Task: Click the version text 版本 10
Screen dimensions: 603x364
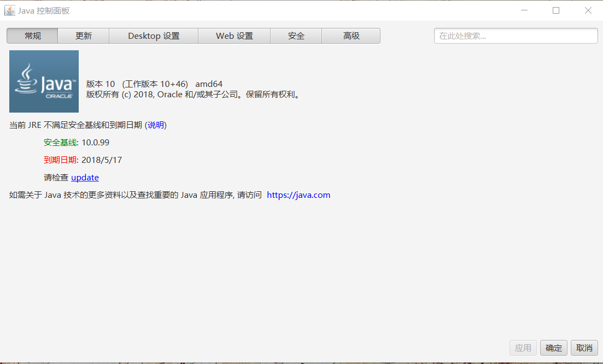Action: point(101,84)
